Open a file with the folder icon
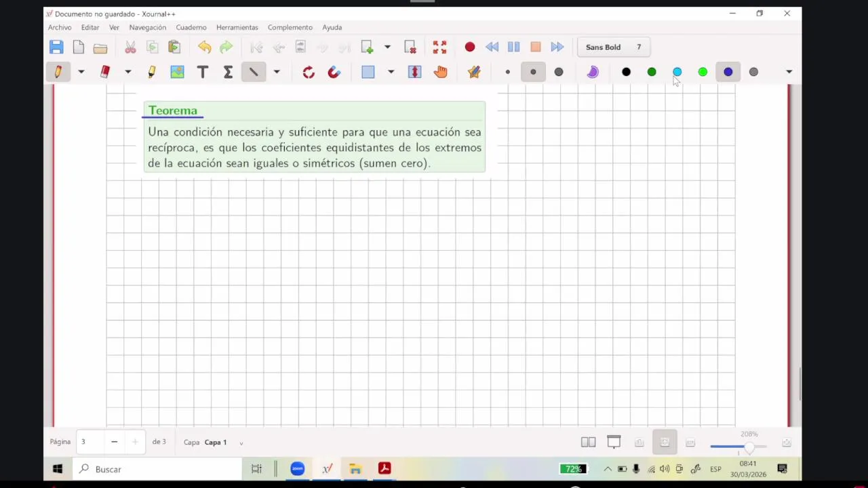This screenshot has height=488, width=868. 100,47
